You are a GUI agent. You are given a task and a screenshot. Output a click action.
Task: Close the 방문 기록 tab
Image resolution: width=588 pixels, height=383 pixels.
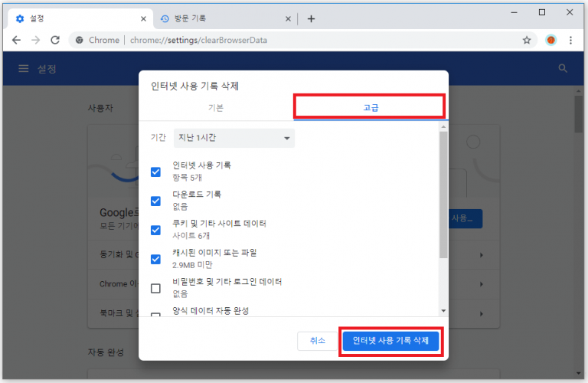coord(288,18)
